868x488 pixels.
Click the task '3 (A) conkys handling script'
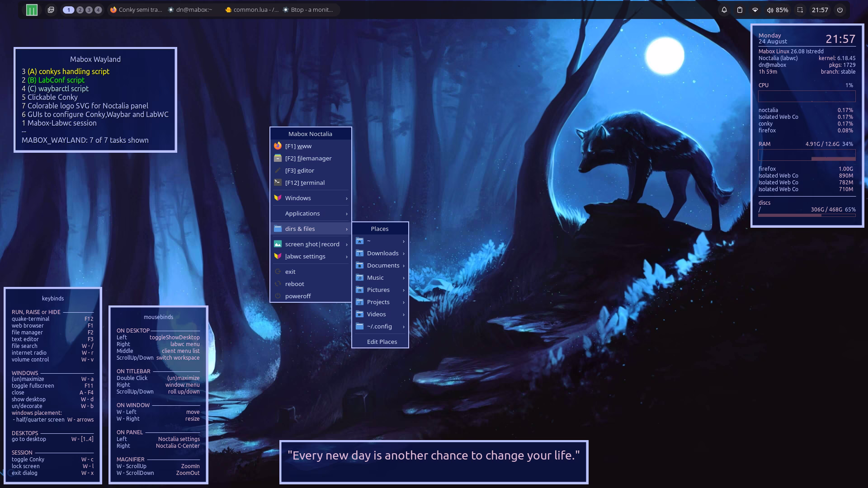(x=66, y=71)
